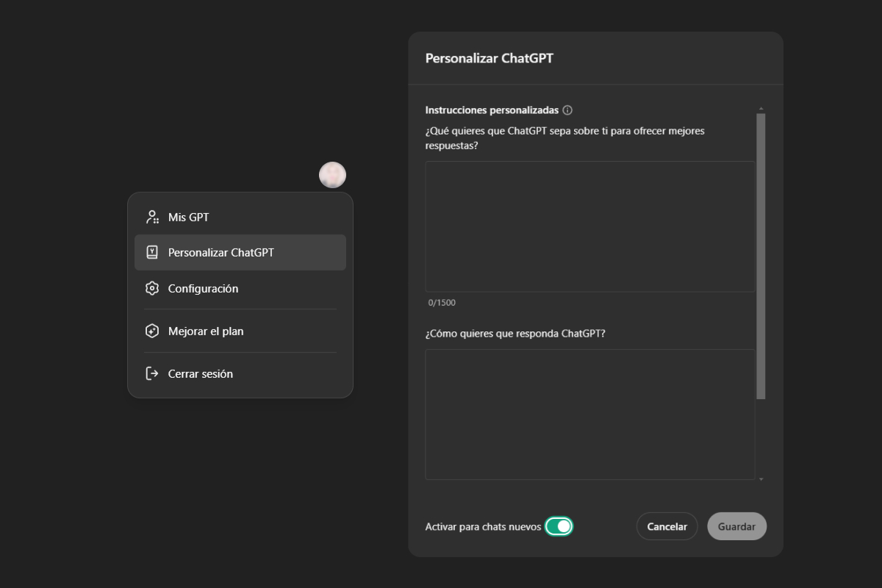This screenshot has height=588, width=882.
Task: Click the scrollbar down arrow
Action: coord(761,479)
